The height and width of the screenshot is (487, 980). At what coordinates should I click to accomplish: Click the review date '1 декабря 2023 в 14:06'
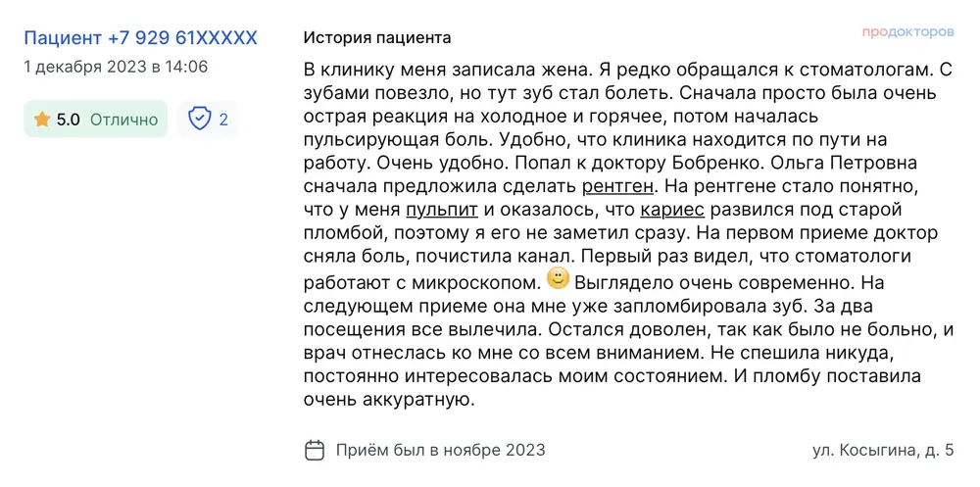click(116, 68)
